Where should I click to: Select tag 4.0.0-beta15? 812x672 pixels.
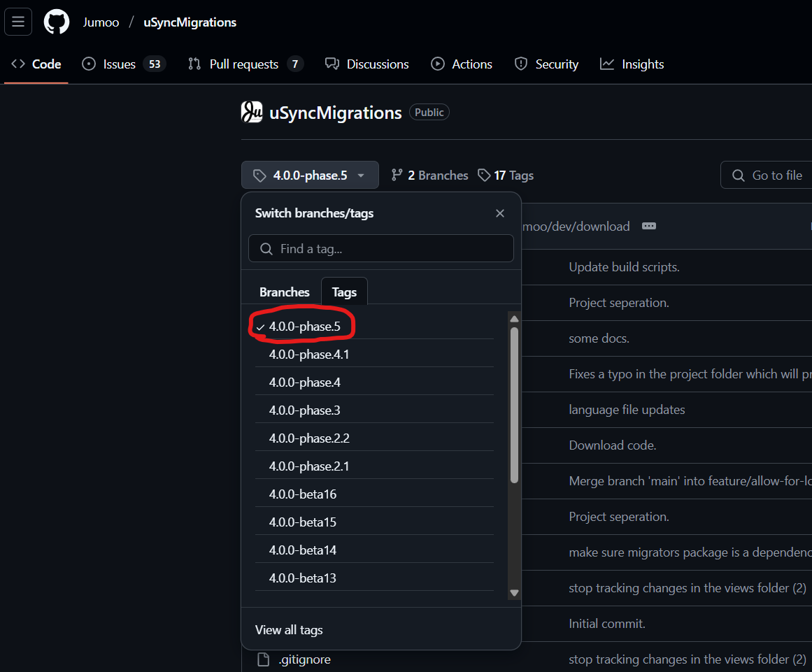[374, 522]
